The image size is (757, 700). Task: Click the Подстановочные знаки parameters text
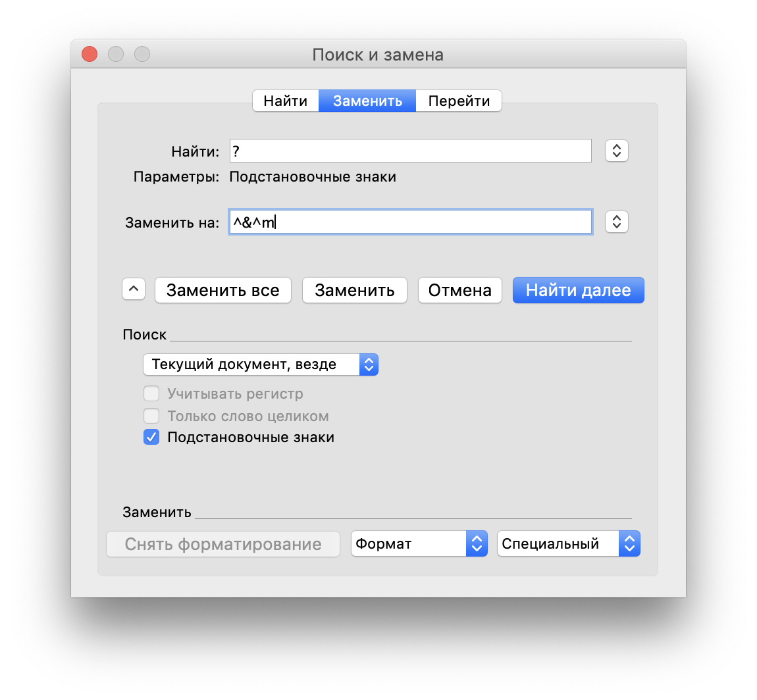[313, 176]
